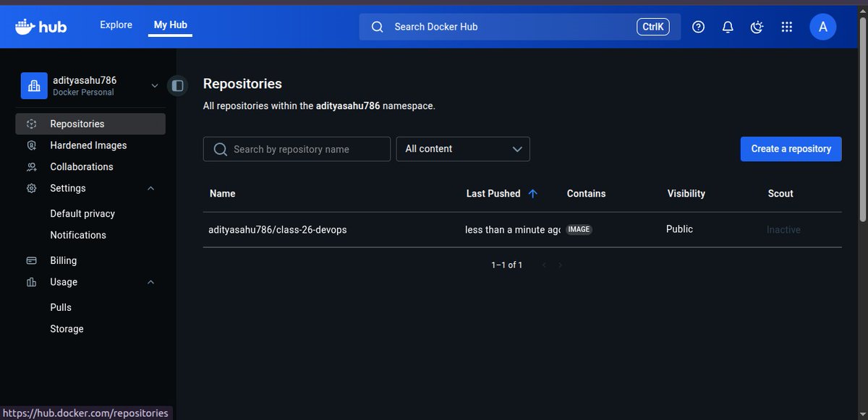
Task: Click the Last Pushed sort arrow
Action: (533, 194)
